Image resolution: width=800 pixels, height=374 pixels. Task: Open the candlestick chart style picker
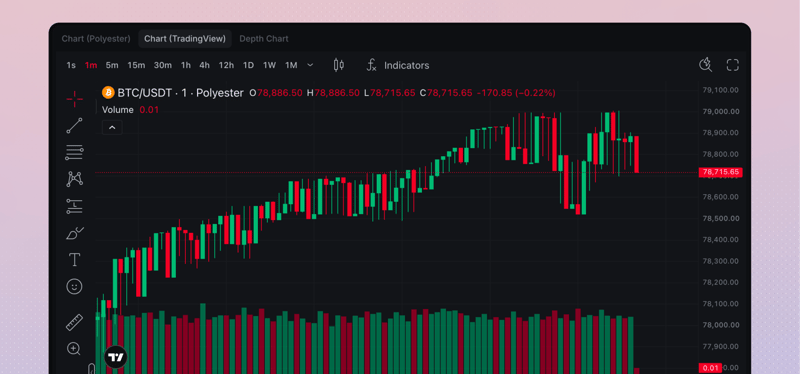(338, 65)
